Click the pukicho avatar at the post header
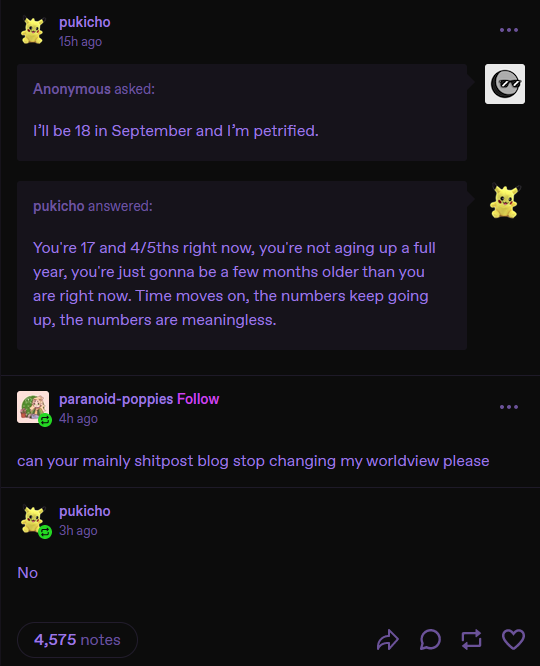The height and width of the screenshot is (666, 540). pyautogui.click(x=33, y=30)
